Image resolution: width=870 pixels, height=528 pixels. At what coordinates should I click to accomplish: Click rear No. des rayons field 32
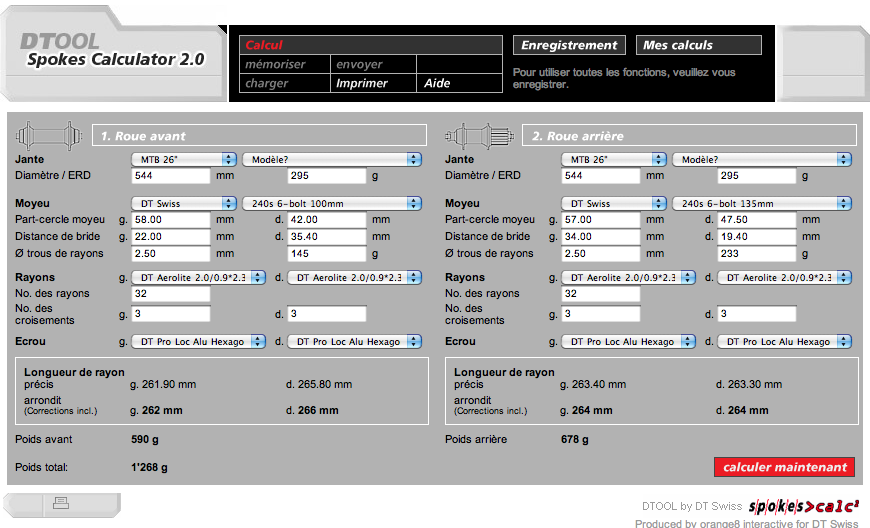[x=601, y=294]
